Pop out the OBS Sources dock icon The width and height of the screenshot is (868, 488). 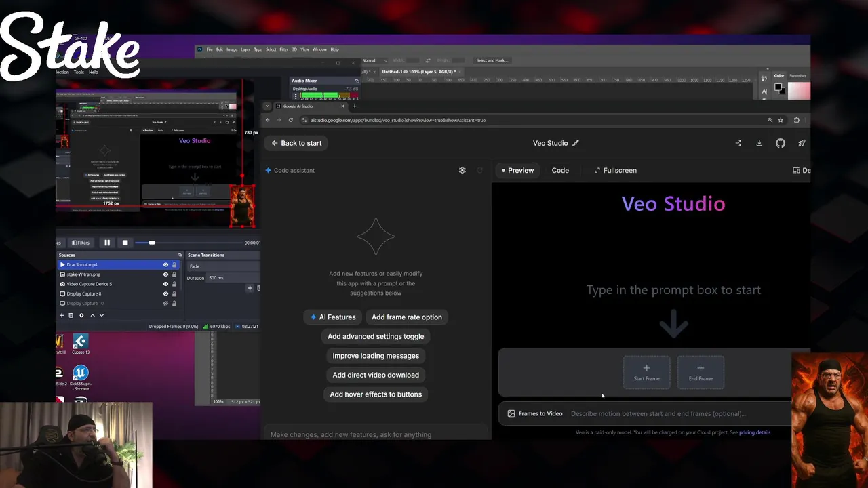[180, 255]
